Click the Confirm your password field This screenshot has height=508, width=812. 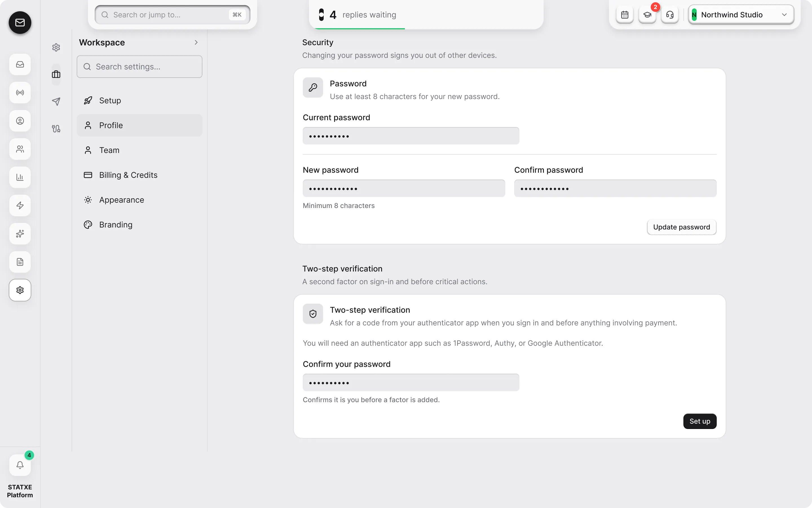coord(411,382)
